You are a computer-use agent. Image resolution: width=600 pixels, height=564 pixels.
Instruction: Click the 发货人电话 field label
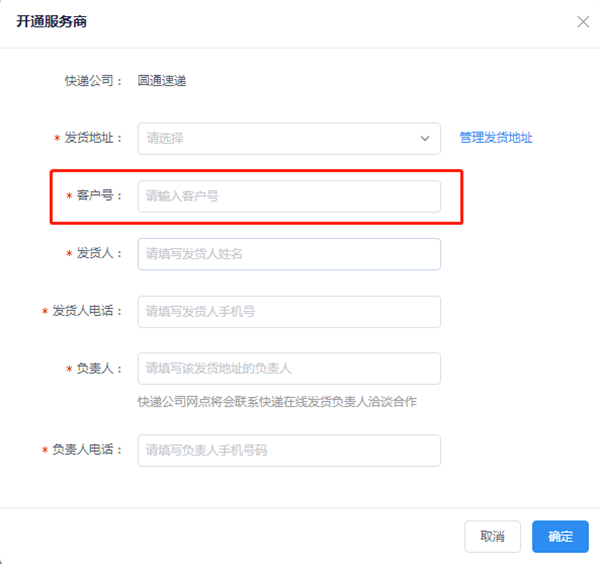pyautogui.click(x=87, y=312)
